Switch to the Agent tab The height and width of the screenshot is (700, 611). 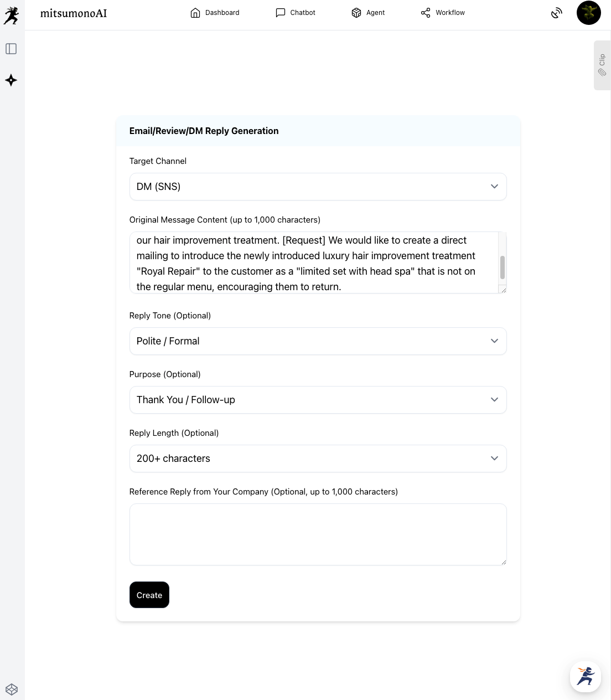(368, 13)
